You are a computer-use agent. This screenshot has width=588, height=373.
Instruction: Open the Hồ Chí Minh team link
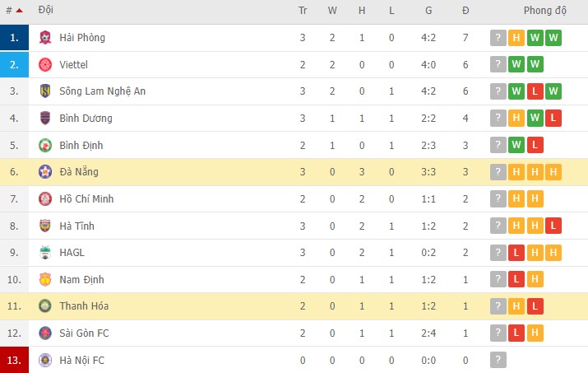[88, 198]
